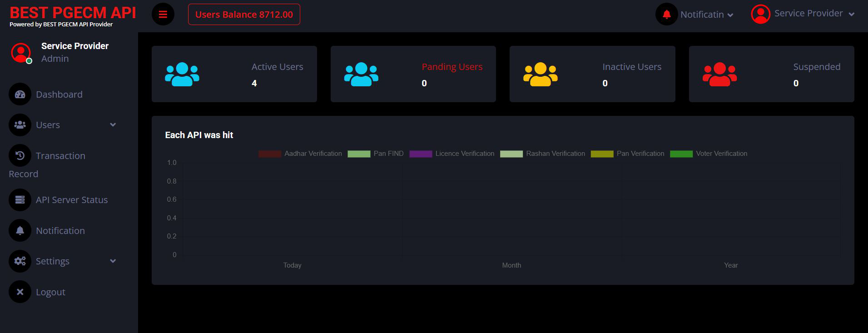Viewport: 868px width, 333px height.
Task: Open the Notificatin dropdown in header
Action: [706, 15]
